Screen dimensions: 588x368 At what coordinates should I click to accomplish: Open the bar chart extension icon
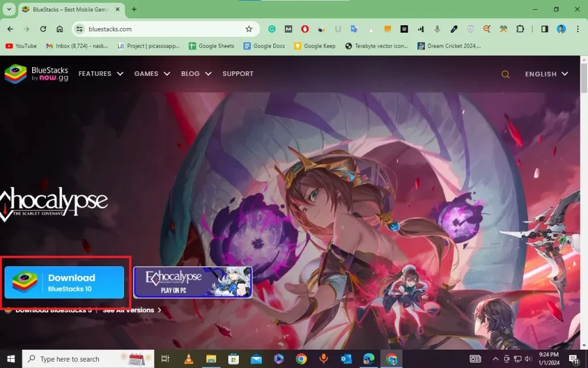pos(421,29)
